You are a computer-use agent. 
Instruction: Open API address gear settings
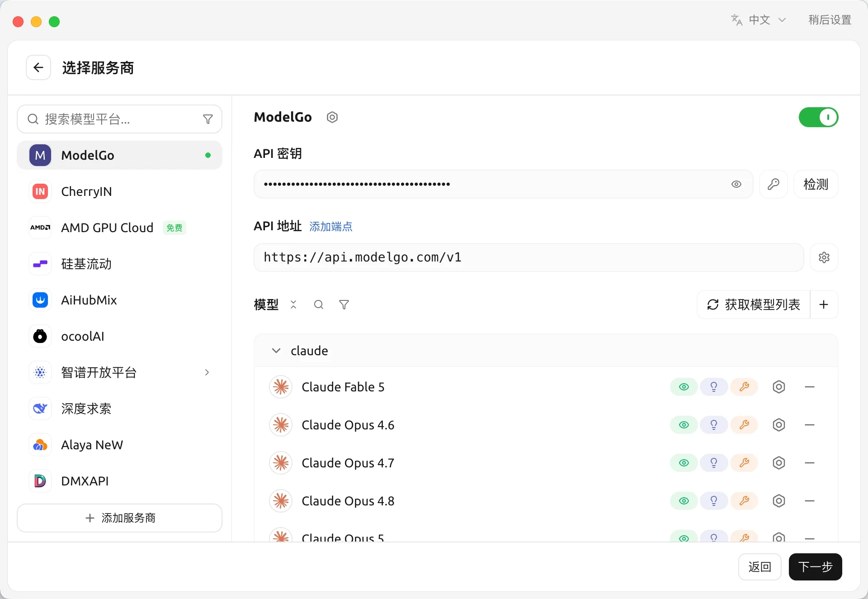[x=824, y=257]
